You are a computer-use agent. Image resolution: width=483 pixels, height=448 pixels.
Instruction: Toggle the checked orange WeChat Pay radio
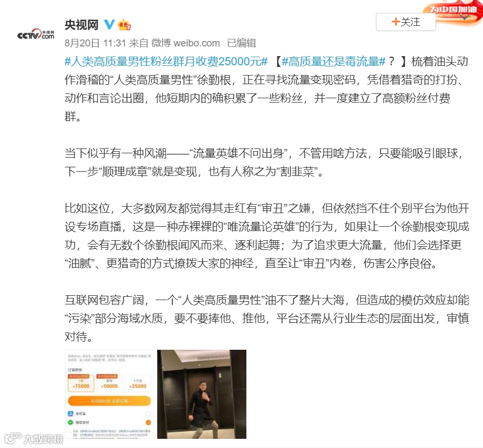(148, 423)
